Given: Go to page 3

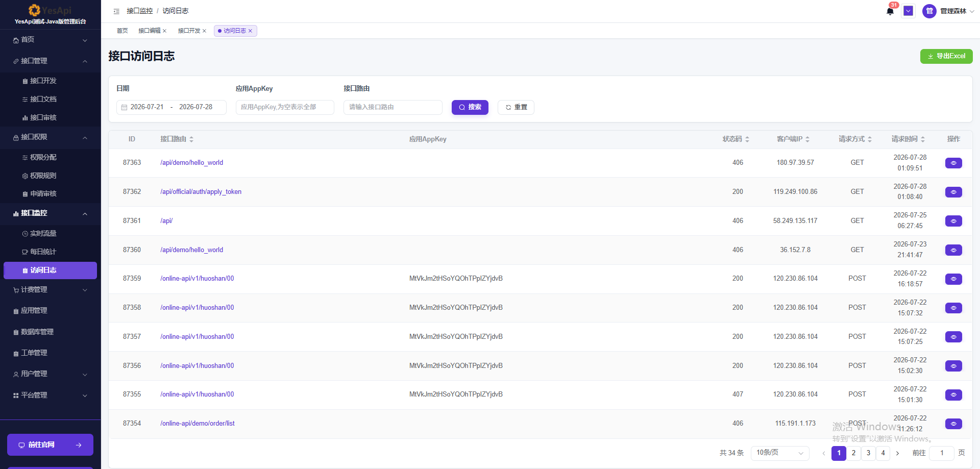Looking at the screenshot, I should coord(868,453).
